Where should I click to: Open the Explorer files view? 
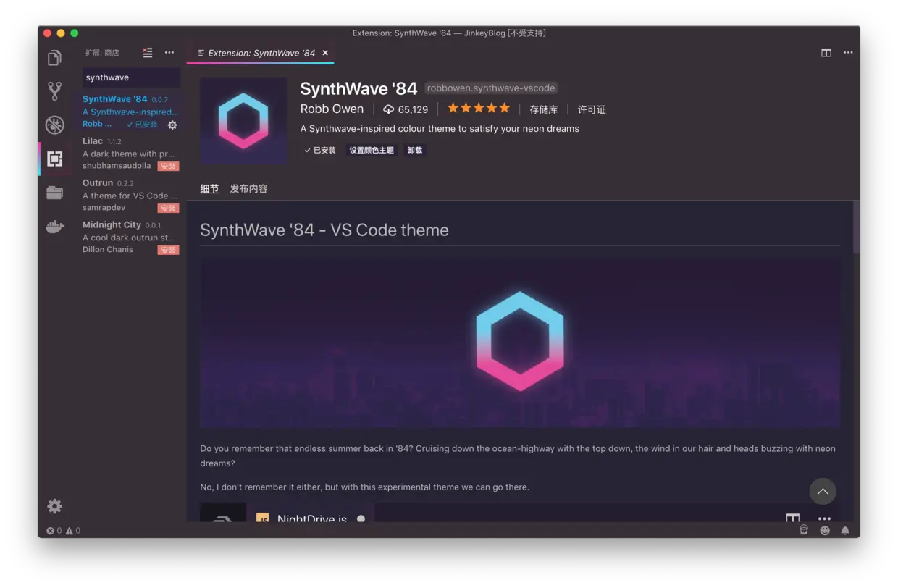[55, 57]
